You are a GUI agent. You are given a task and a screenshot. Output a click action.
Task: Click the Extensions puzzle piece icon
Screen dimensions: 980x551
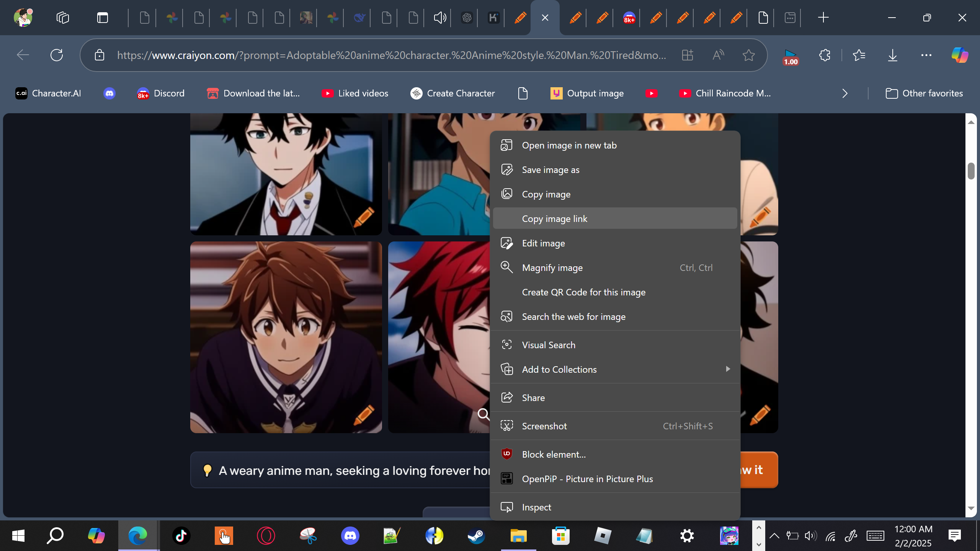click(x=825, y=55)
